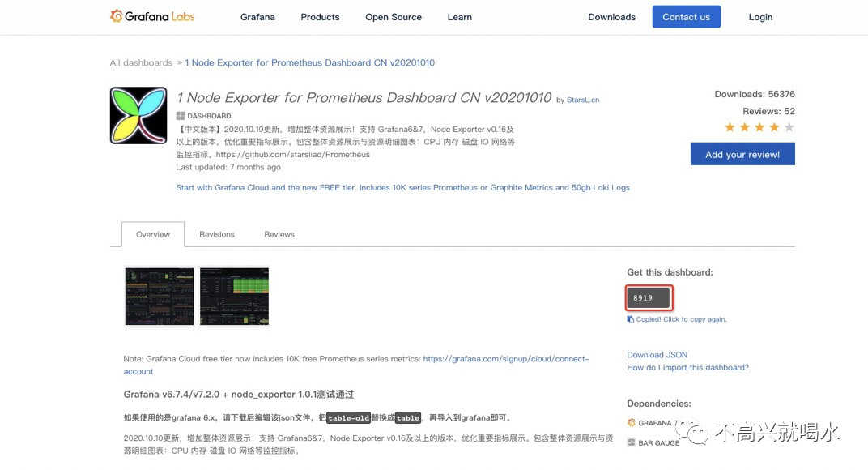This screenshot has width=868, height=470.
Task: Click the Contact us button
Action: click(686, 17)
